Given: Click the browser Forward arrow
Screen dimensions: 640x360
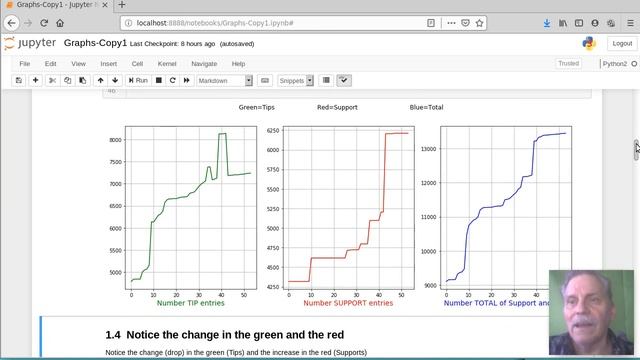Looking at the screenshot, I should [28, 23].
